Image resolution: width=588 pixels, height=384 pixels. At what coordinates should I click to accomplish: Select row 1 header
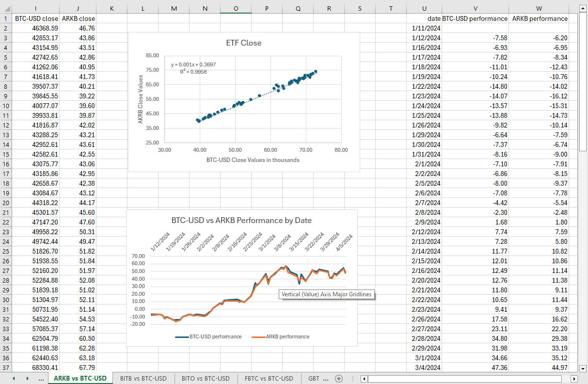[x=6, y=18]
